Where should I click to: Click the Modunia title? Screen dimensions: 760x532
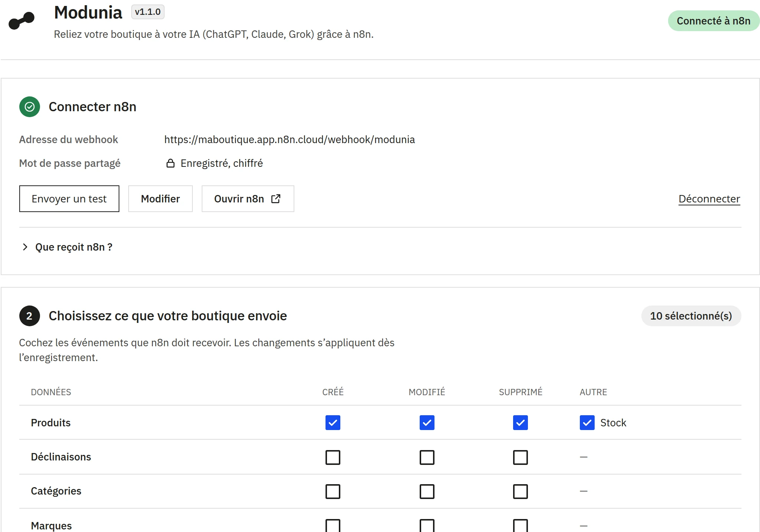pos(88,13)
